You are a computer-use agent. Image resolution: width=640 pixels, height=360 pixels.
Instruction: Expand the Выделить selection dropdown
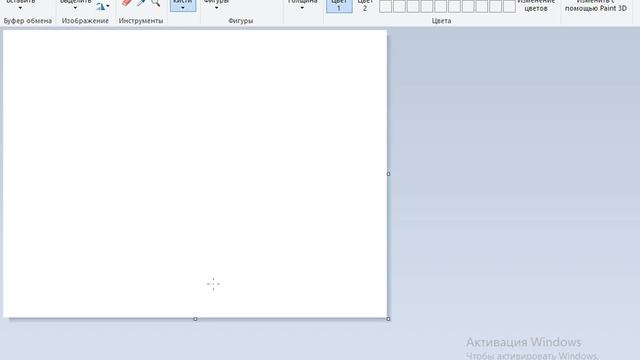[x=75, y=8]
